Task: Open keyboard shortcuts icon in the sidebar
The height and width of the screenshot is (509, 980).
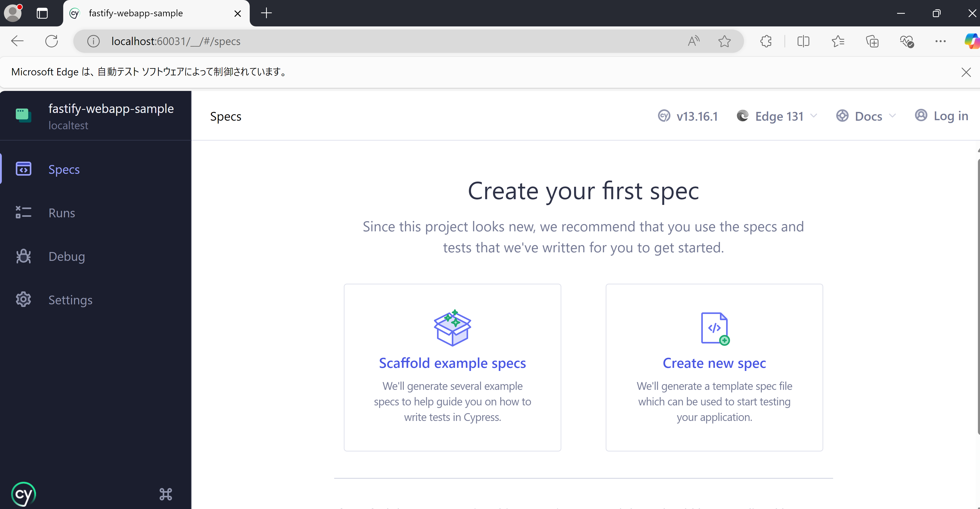Action: (x=166, y=494)
